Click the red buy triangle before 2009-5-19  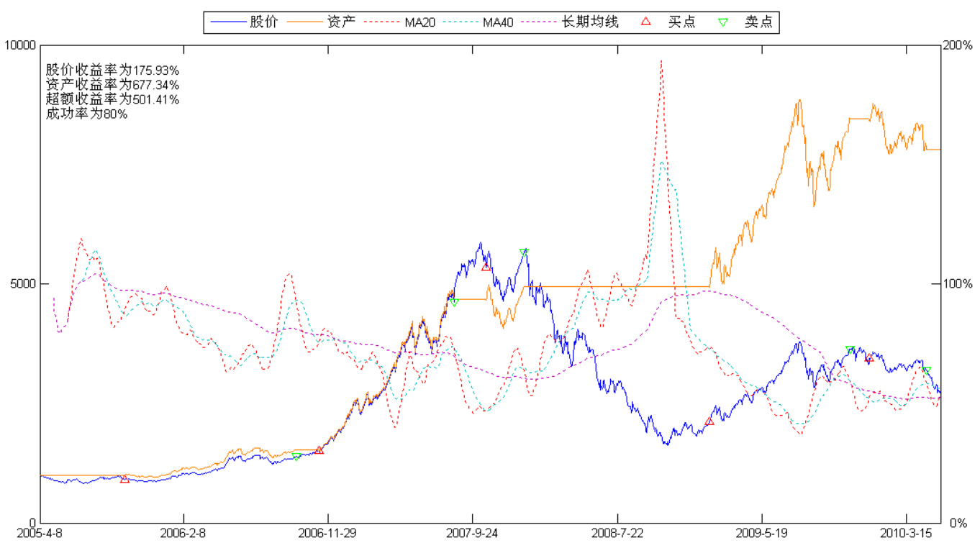709,421
